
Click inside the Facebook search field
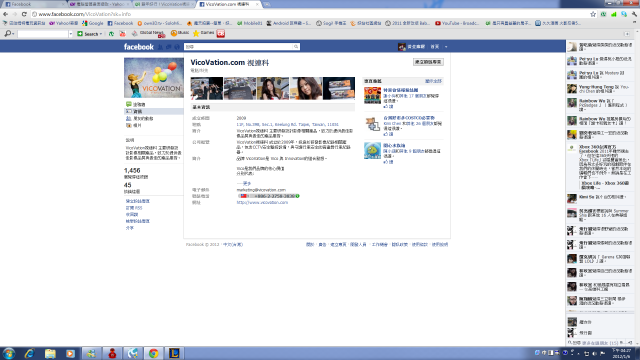click(238, 47)
